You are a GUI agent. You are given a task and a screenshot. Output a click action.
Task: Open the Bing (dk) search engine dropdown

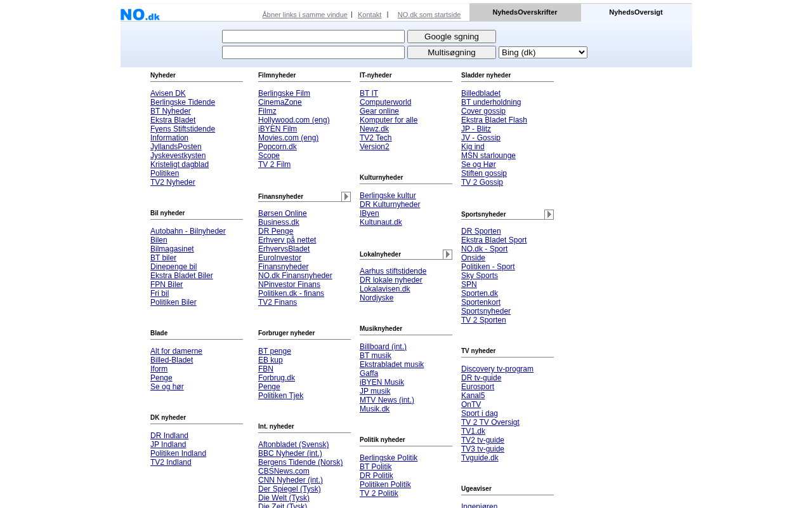click(542, 53)
